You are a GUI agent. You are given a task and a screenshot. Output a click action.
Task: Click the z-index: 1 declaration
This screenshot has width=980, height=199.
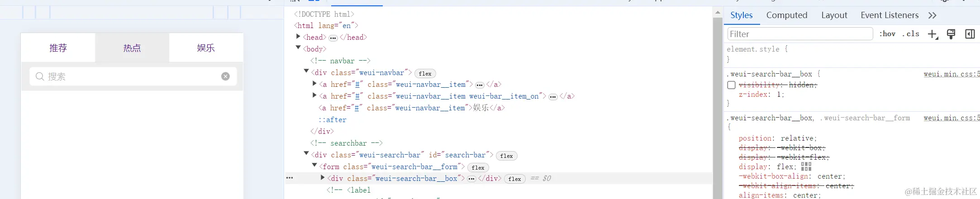761,95
